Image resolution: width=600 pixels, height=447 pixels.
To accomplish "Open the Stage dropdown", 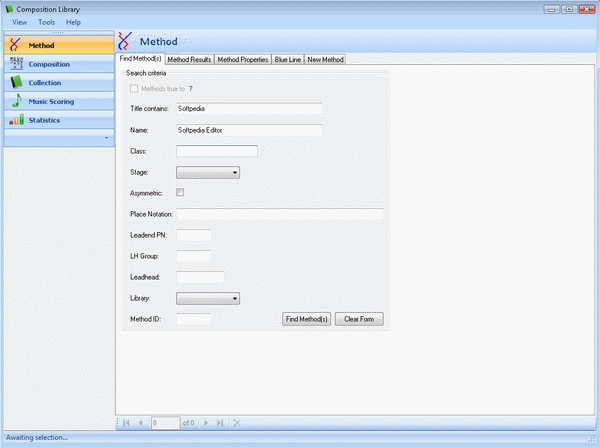I will tap(208, 173).
